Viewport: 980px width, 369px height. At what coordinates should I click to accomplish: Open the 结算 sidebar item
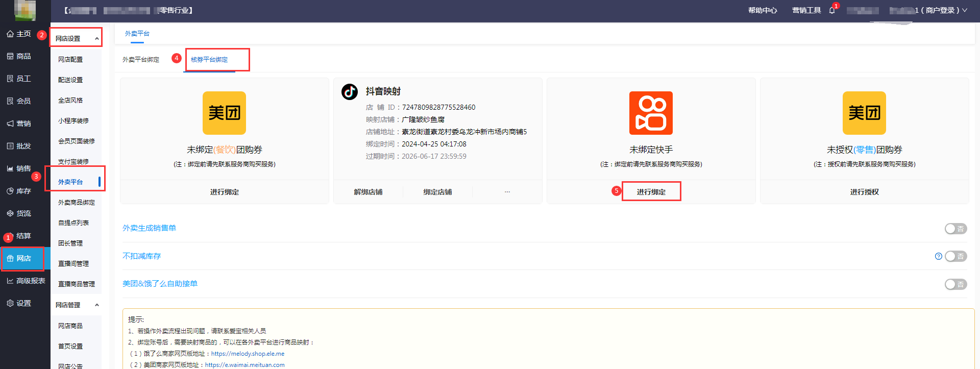tap(23, 236)
